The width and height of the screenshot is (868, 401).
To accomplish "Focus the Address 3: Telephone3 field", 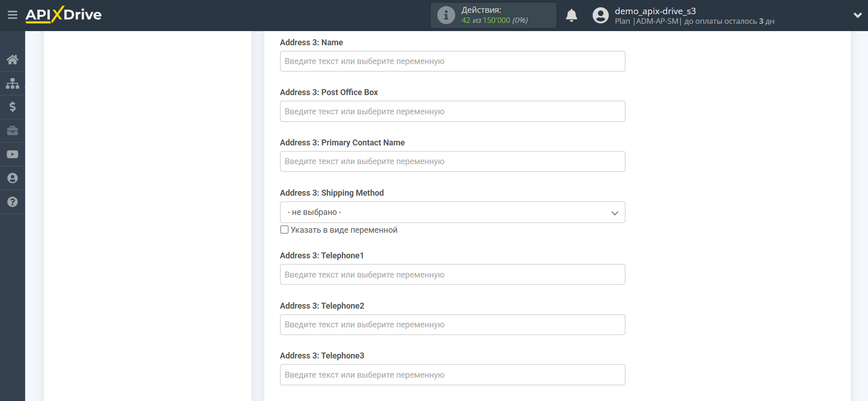I will (x=452, y=375).
